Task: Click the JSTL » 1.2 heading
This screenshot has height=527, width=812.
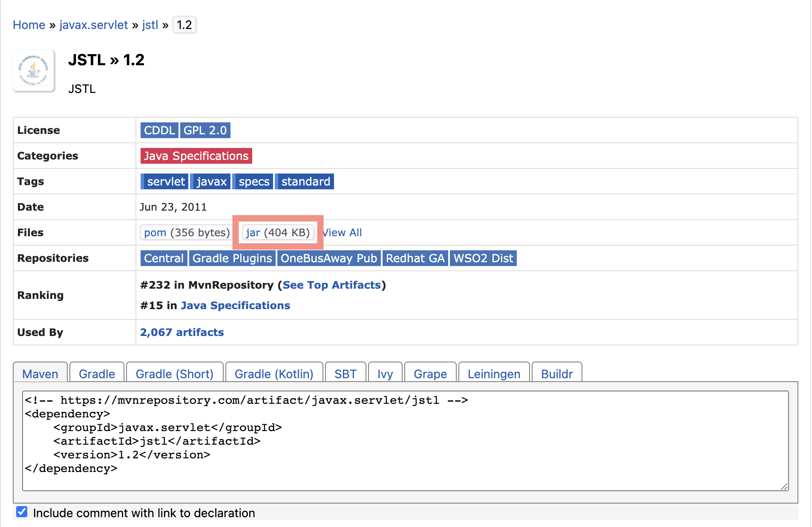Action: point(106,60)
